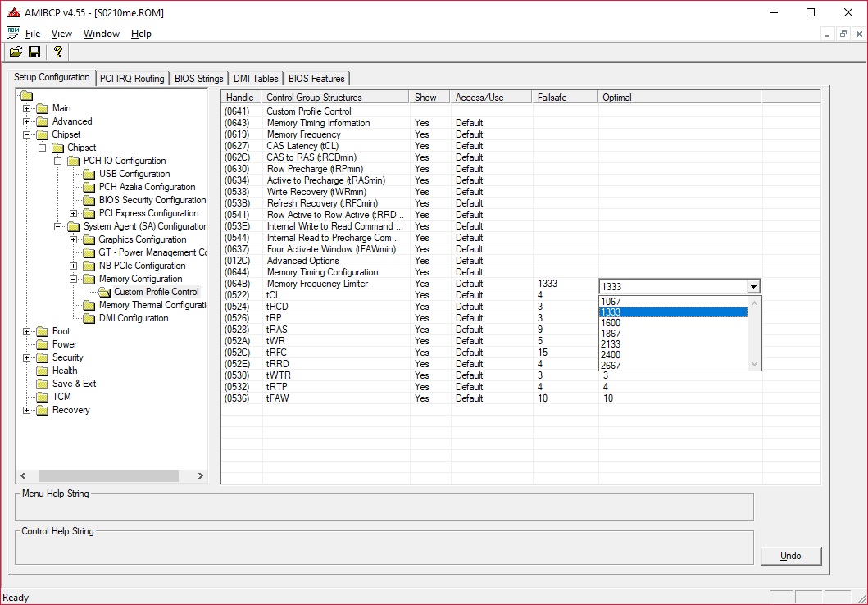Open the File menu
Image resolution: width=868 pixels, height=605 pixels.
pyautogui.click(x=33, y=34)
